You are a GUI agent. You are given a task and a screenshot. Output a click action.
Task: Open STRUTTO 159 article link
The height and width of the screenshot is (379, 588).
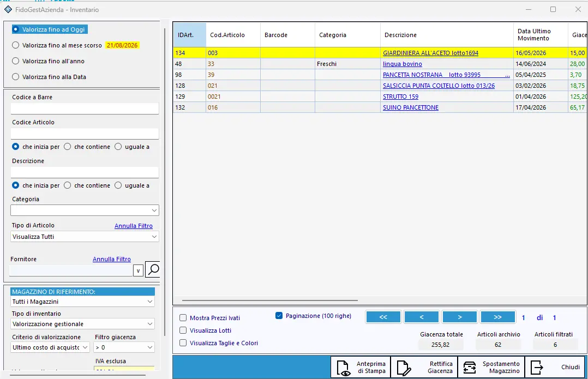[400, 97]
